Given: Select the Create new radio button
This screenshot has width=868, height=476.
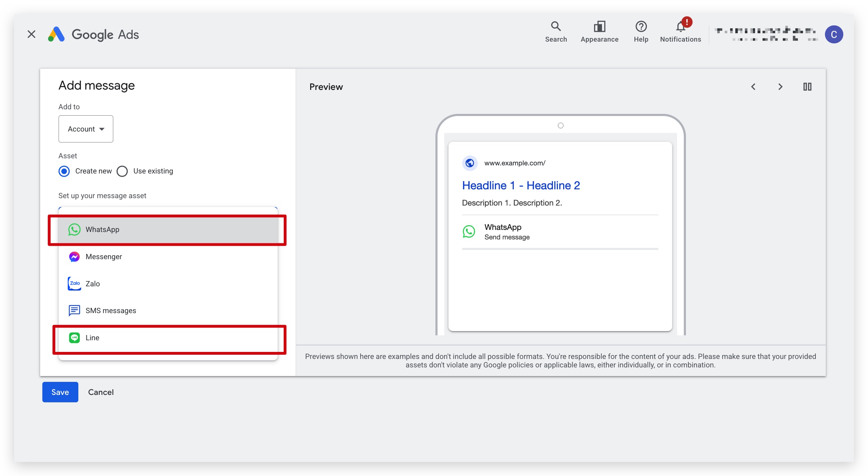Looking at the screenshot, I should tap(64, 171).
